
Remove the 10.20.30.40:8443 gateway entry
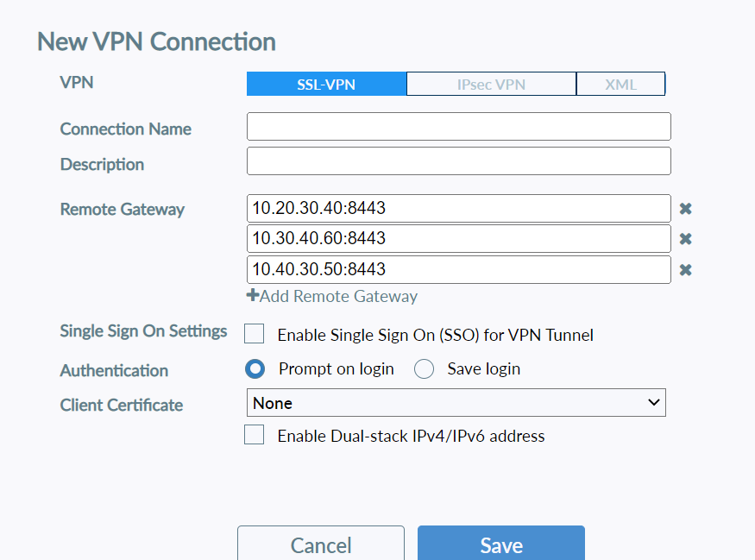685,209
